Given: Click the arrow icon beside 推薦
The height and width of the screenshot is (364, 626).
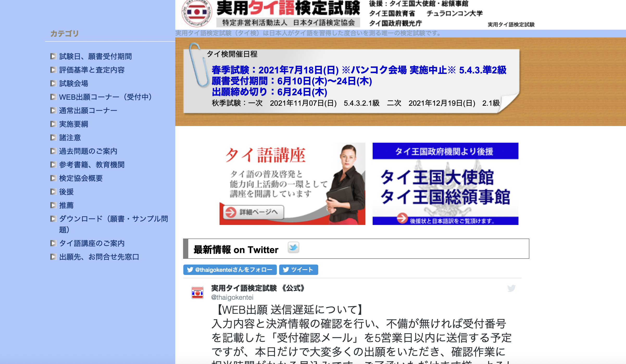Looking at the screenshot, I should click(x=53, y=205).
